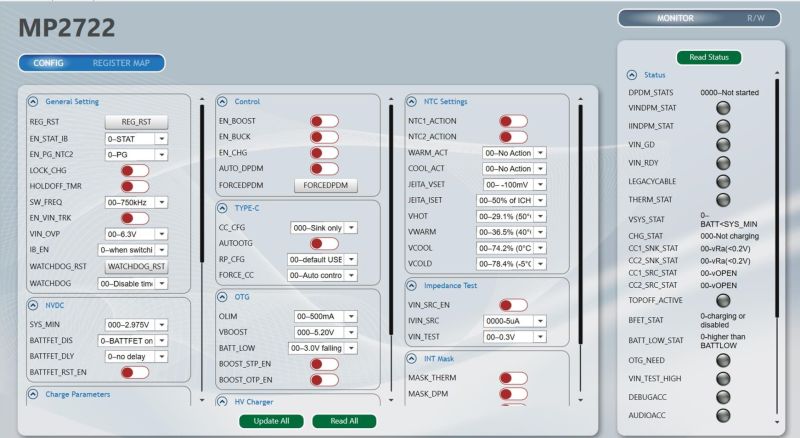
Task: Click the Read All button
Action: (344, 421)
